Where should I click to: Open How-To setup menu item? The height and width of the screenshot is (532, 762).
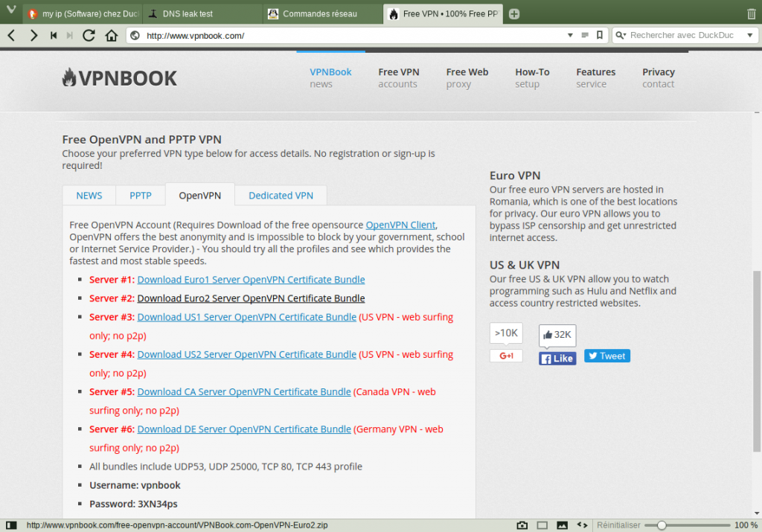(532, 77)
